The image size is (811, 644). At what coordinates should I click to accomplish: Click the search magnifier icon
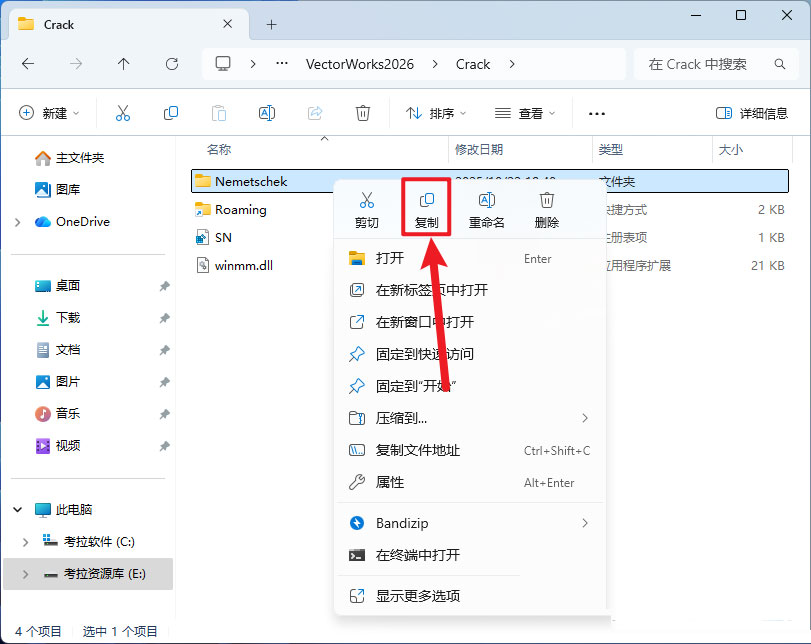(780, 64)
